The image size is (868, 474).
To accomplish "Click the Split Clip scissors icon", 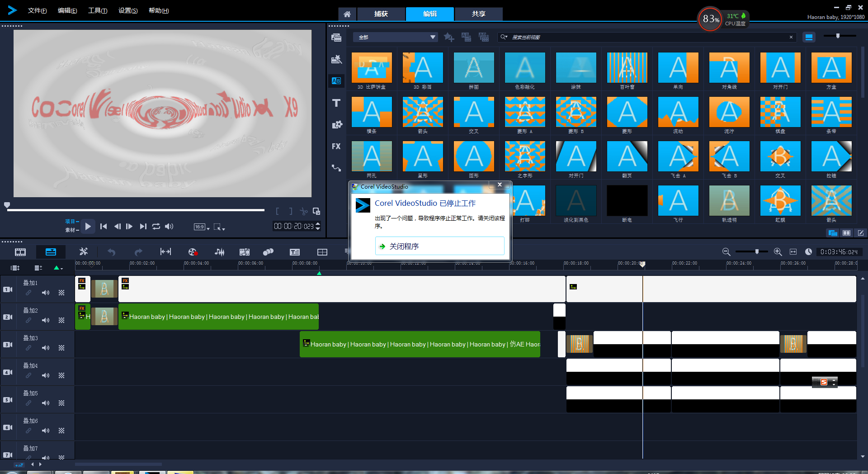I will pyautogui.click(x=304, y=211).
